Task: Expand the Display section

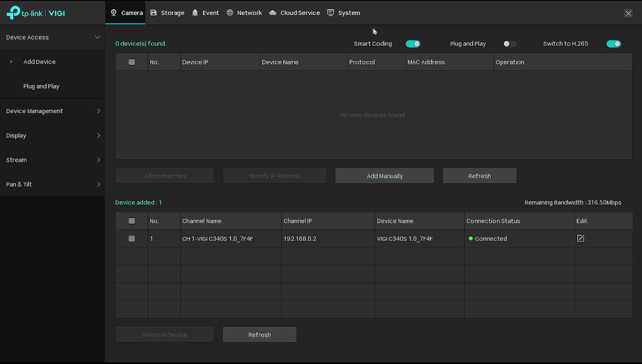Action: coord(52,135)
